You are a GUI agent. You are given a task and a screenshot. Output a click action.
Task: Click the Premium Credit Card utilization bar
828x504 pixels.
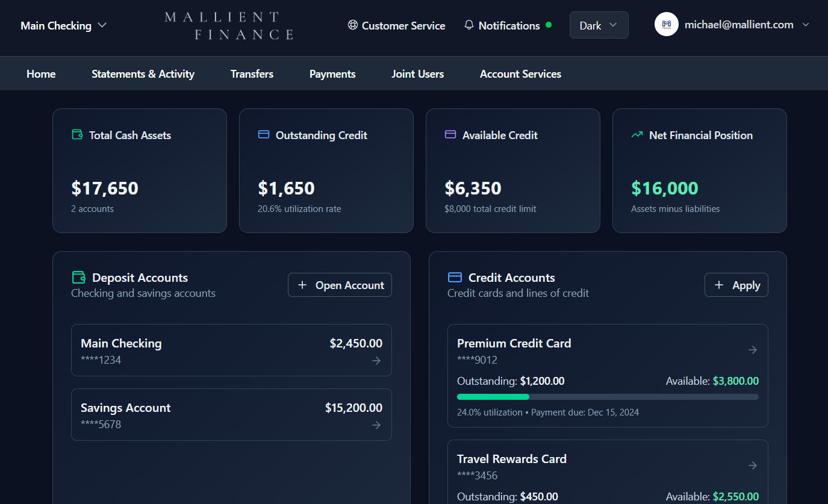[608, 397]
